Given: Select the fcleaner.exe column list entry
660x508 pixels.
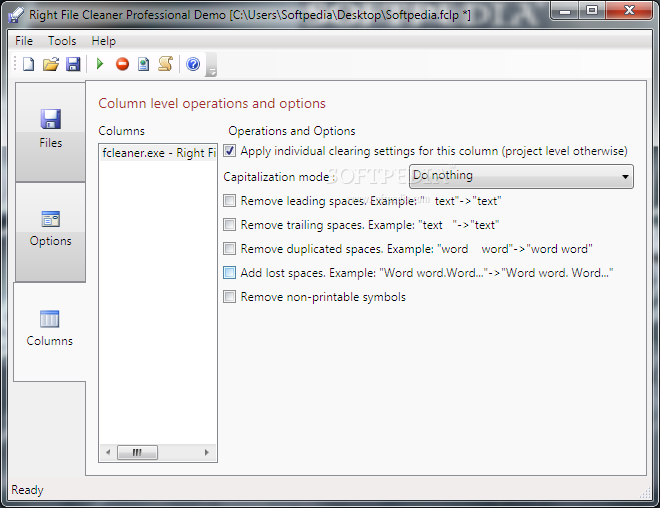Looking at the screenshot, I should pyautogui.click(x=158, y=153).
